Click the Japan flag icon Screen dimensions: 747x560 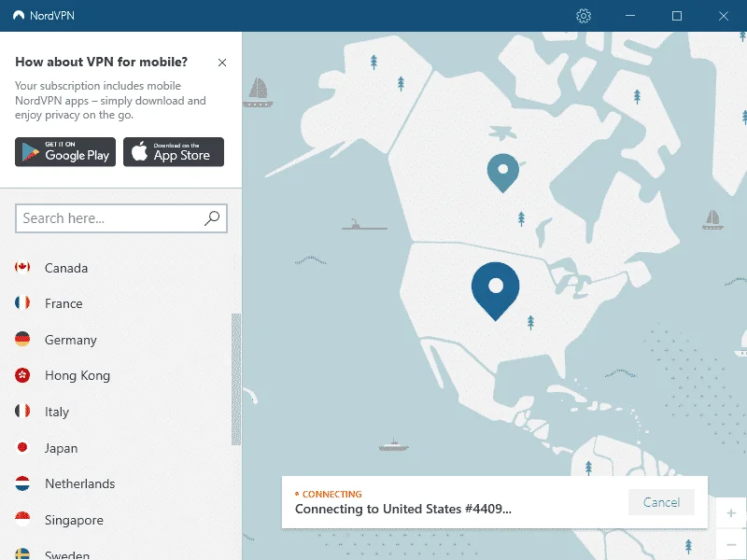coord(22,447)
